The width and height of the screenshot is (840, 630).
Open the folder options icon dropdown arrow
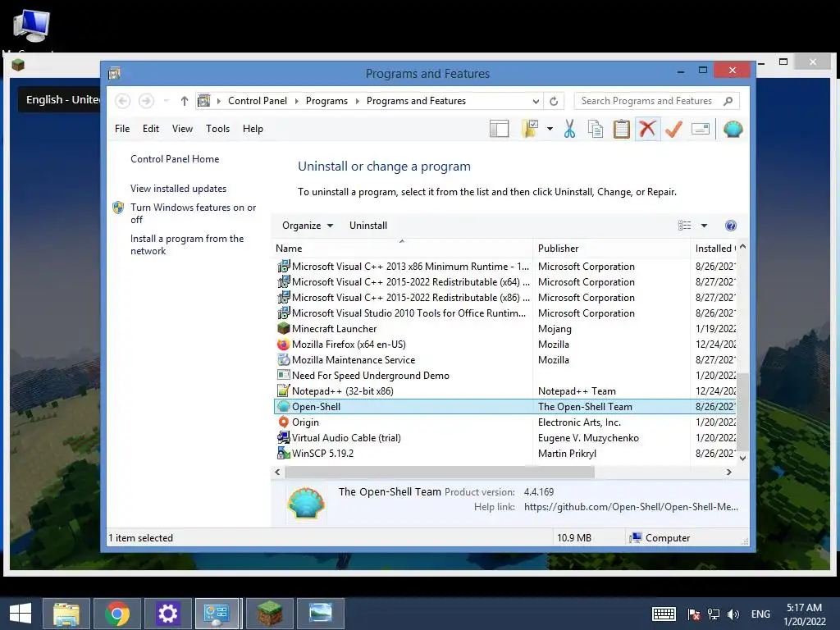(550, 129)
